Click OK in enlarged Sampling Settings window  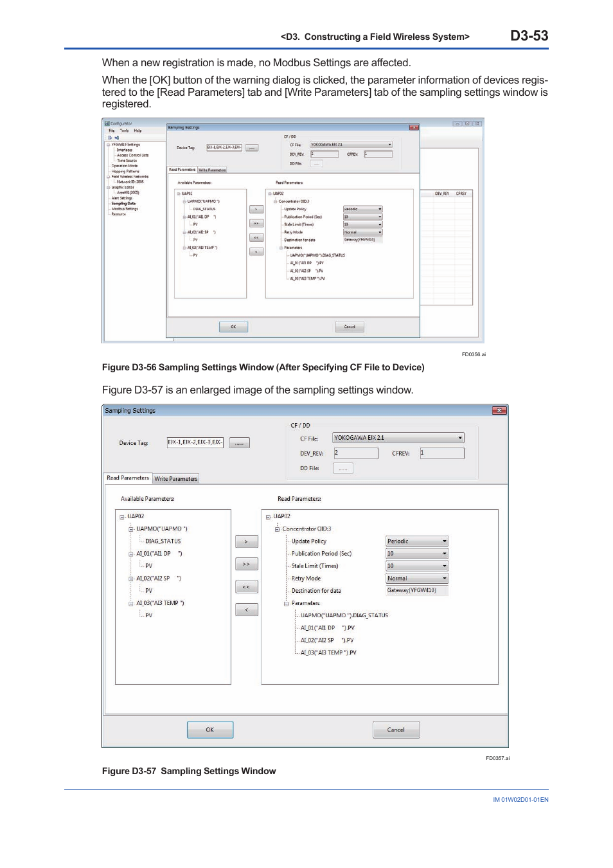[x=210, y=730]
